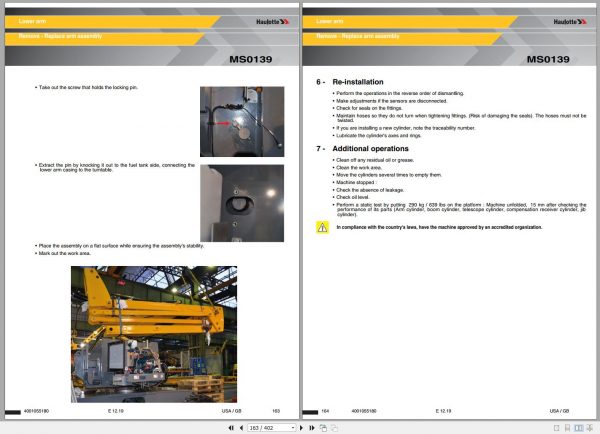Viewport: 600px width, 434px height.
Task: Click 'Check for seals on the fittings' line
Action: point(367,108)
